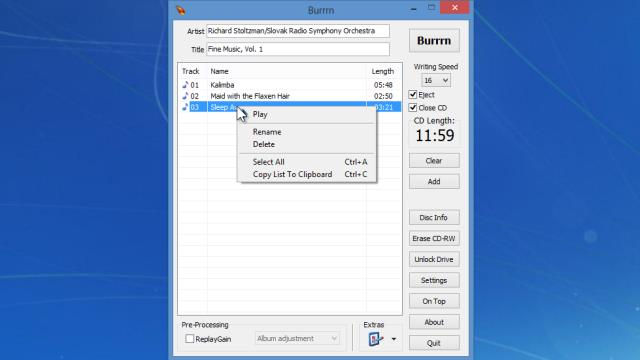
Task: Enable the ReplayGain checkbox
Action: coord(189,339)
